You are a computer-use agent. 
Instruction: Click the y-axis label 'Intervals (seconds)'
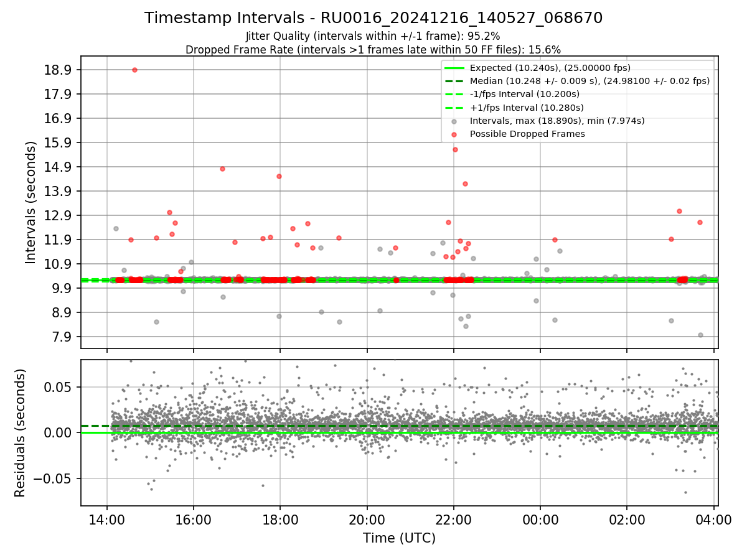pos(31,202)
